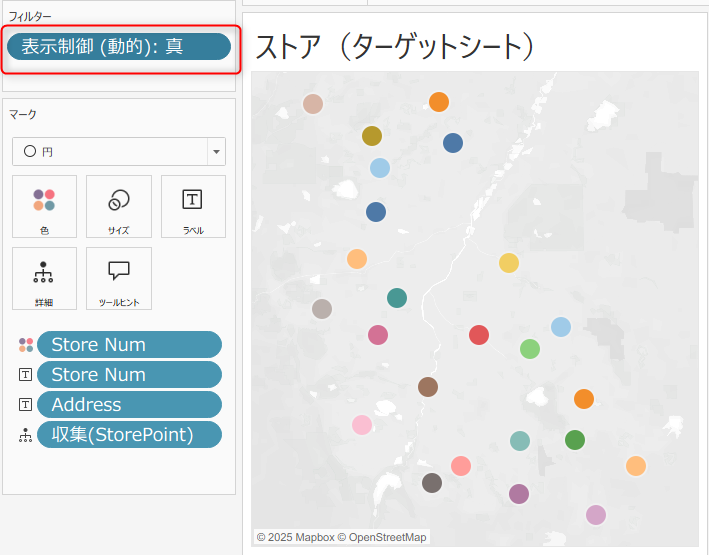Click the dropdown arrow of mark type
The height and width of the screenshot is (555, 709).
(x=217, y=152)
